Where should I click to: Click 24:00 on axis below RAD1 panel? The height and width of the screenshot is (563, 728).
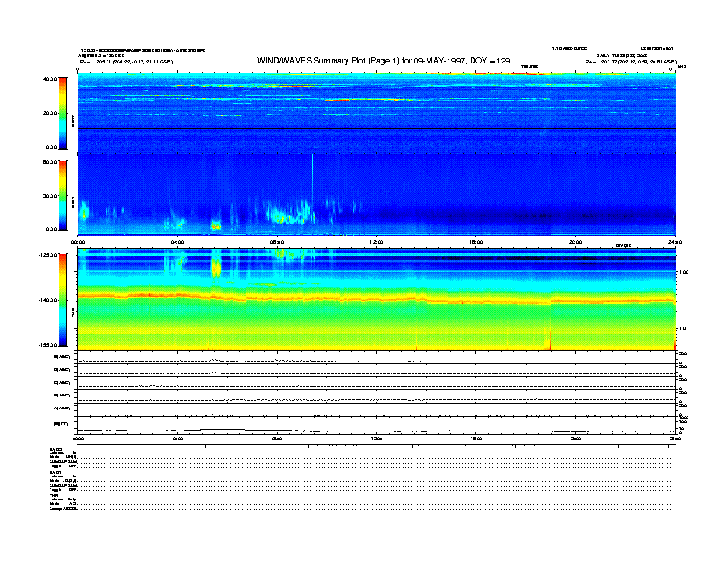click(675, 242)
